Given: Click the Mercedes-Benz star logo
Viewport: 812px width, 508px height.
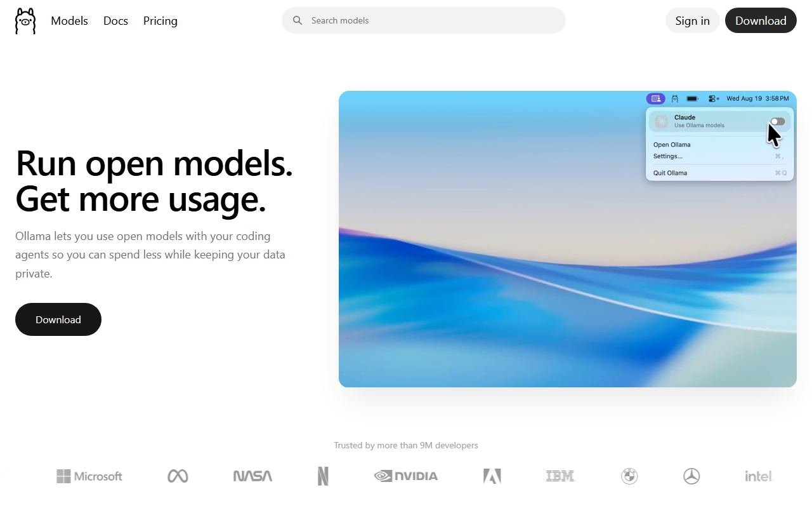Looking at the screenshot, I should click(x=691, y=476).
